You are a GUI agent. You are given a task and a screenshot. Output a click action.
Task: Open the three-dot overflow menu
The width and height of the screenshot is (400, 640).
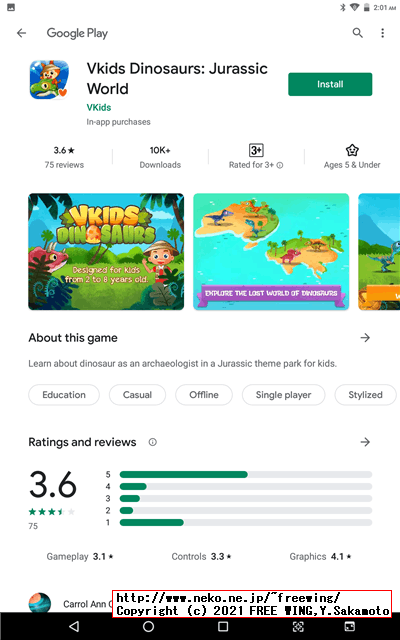pos(382,33)
